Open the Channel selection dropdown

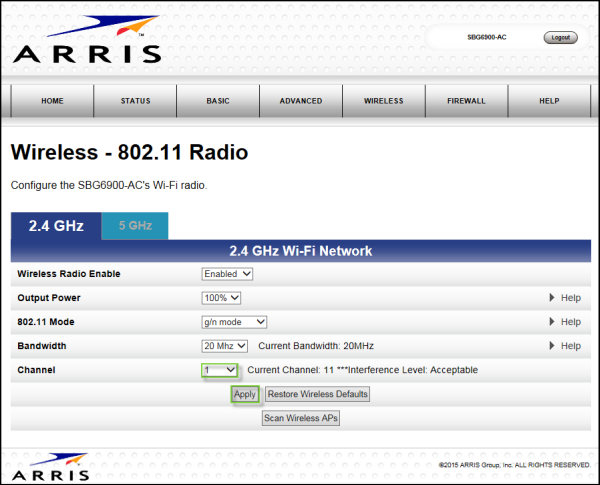[219, 370]
